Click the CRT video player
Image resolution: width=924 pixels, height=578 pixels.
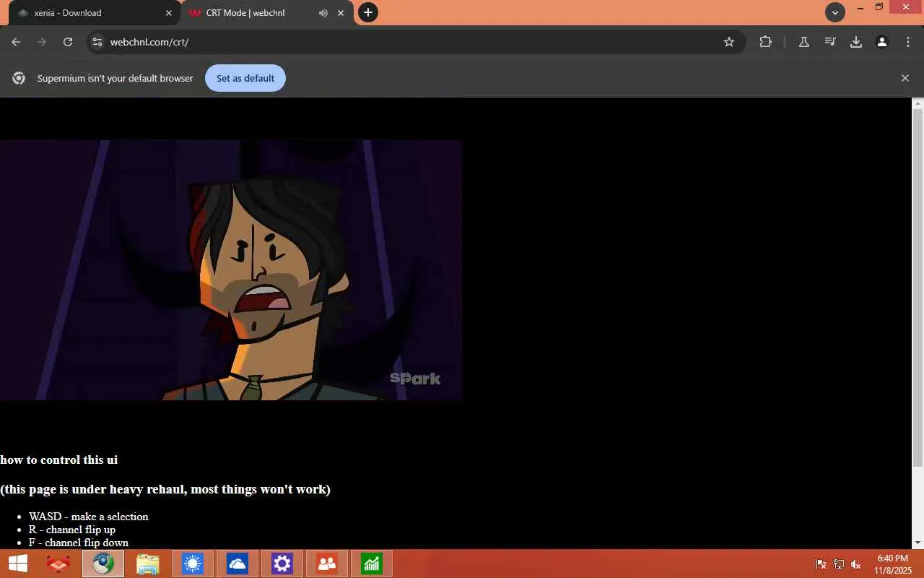coord(231,270)
